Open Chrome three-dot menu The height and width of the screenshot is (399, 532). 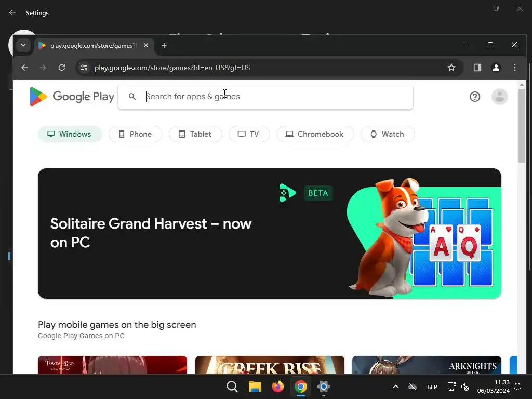(x=515, y=68)
